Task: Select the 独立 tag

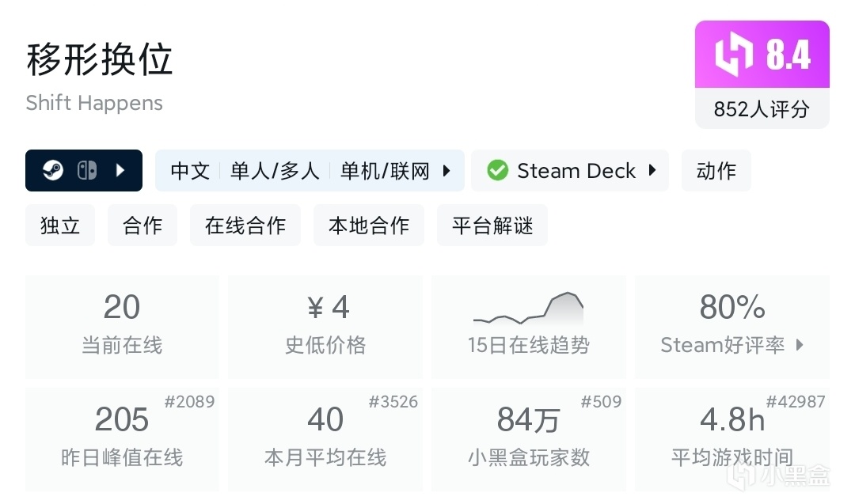Action: tap(60, 225)
